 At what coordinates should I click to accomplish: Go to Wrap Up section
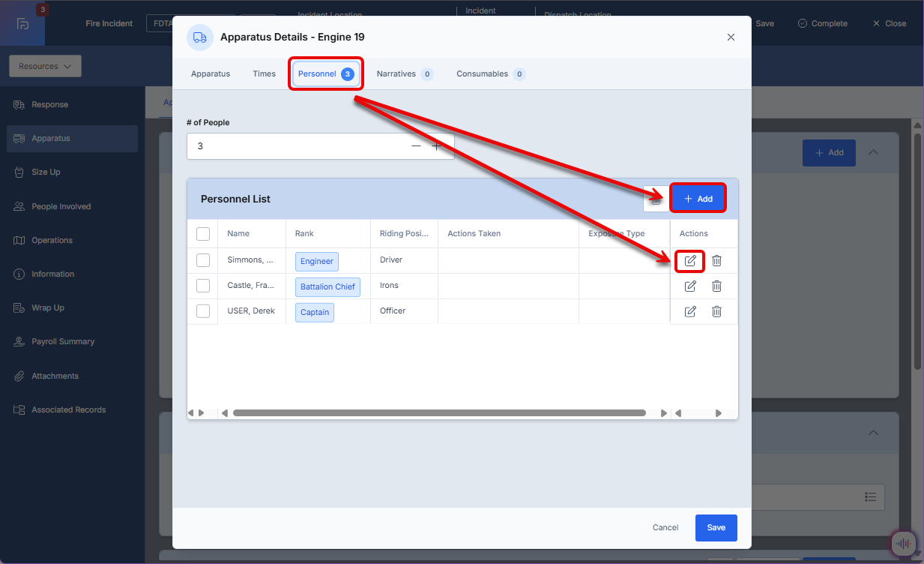[x=72, y=308]
